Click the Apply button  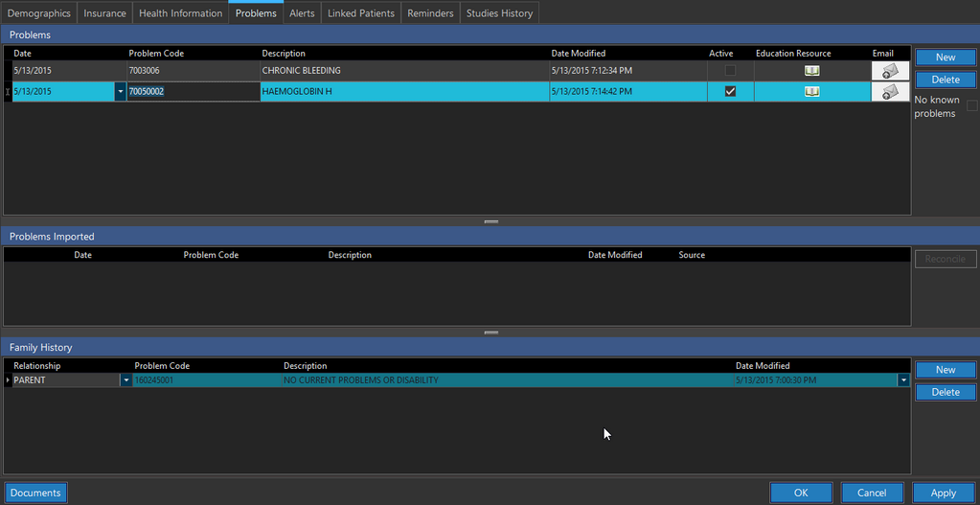coord(944,493)
